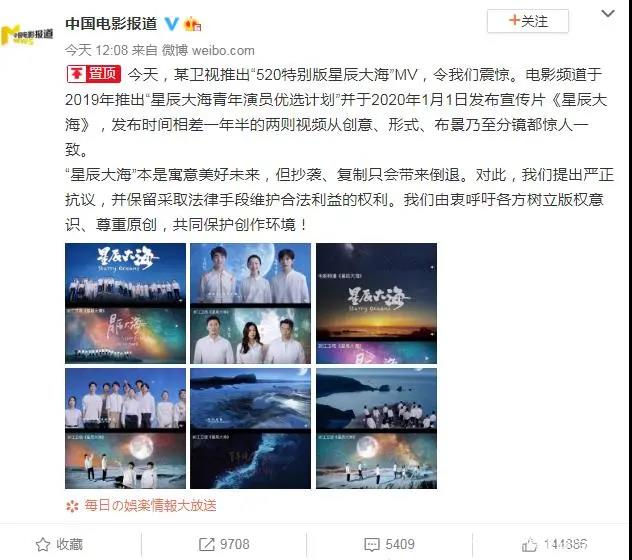Click the blue V verification badge

click(x=171, y=24)
